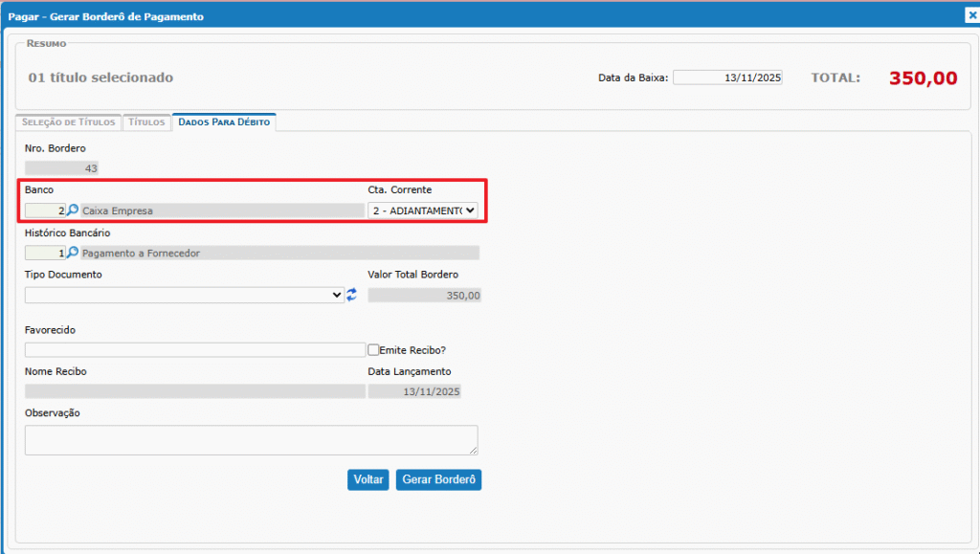The image size is (980, 554).
Task: Click the Observação resize handle
Action: coord(473,450)
